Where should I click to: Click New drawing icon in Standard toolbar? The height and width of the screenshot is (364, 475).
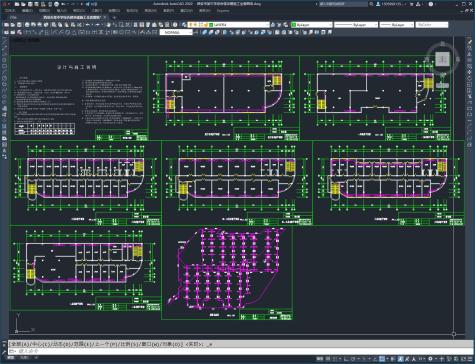(x=6, y=25)
